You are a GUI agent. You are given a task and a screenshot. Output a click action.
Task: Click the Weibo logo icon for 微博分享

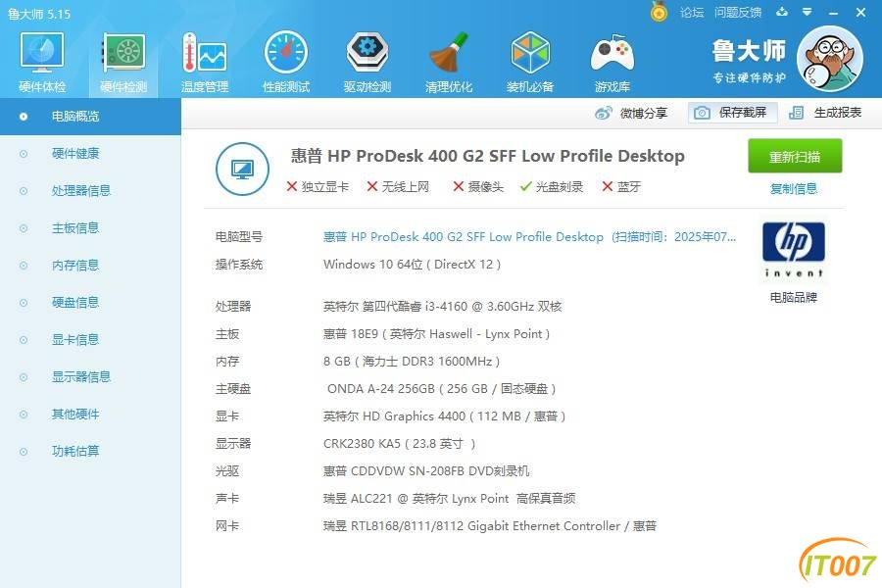604,113
